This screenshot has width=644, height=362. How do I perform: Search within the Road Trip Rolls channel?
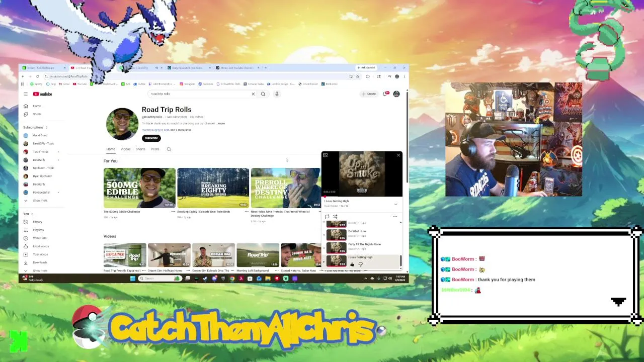point(169,149)
